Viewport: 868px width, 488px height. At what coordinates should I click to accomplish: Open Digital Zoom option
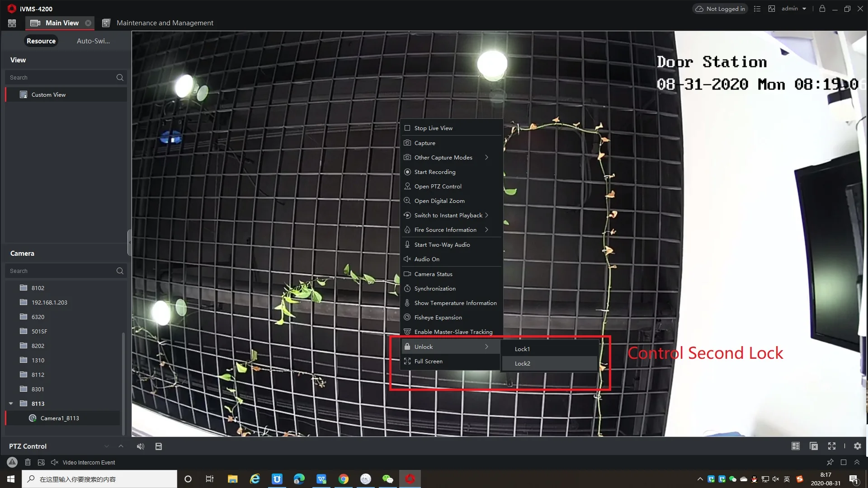click(452, 201)
